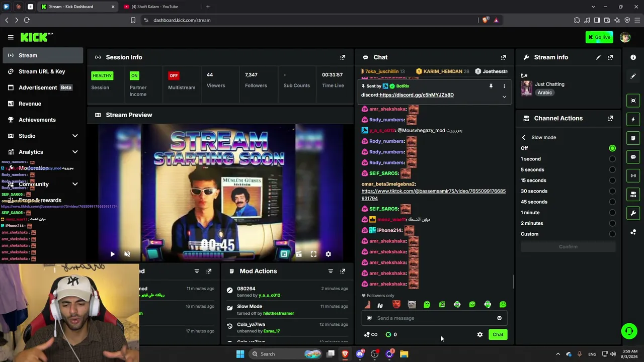Play the stream preview
This screenshot has height=362, width=644.
(x=112, y=254)
